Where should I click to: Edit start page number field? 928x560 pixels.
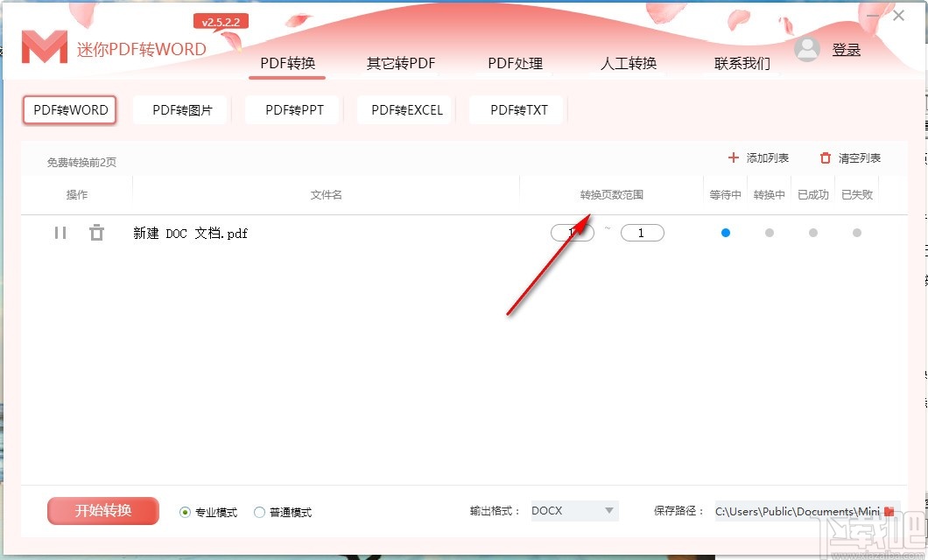[x=573, y=233]
